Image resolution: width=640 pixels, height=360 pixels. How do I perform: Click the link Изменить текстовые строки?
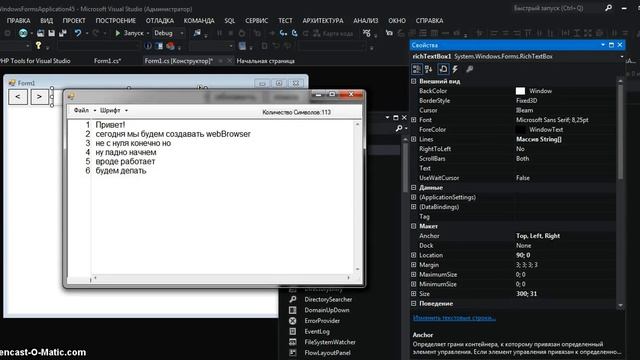click(x=454, y=318)
